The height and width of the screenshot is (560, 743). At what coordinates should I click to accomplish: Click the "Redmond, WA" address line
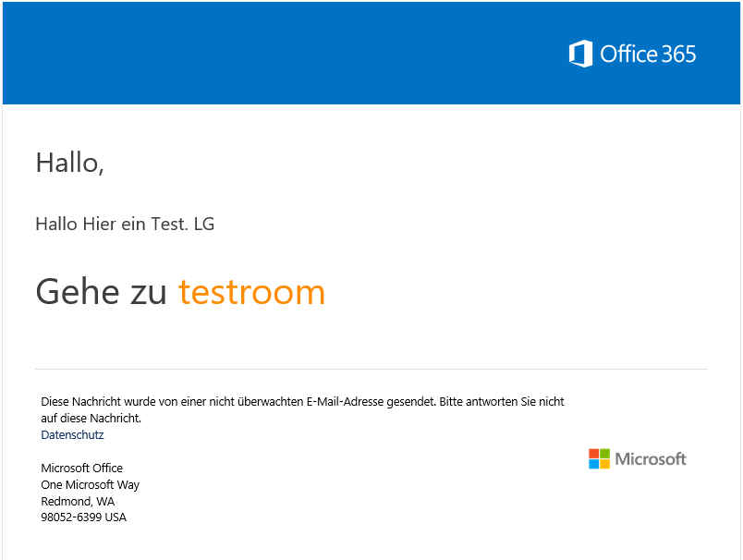click(78, 501)
